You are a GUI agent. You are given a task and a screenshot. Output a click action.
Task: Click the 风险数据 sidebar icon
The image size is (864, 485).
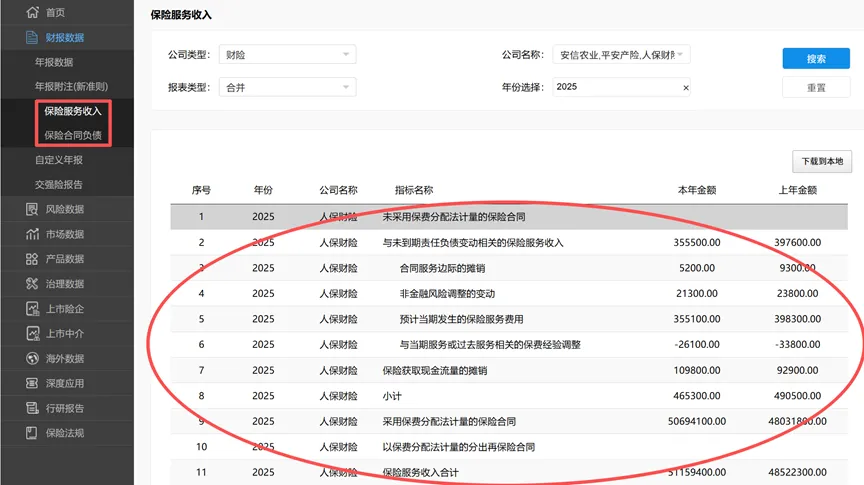click(x=32, y=209)
